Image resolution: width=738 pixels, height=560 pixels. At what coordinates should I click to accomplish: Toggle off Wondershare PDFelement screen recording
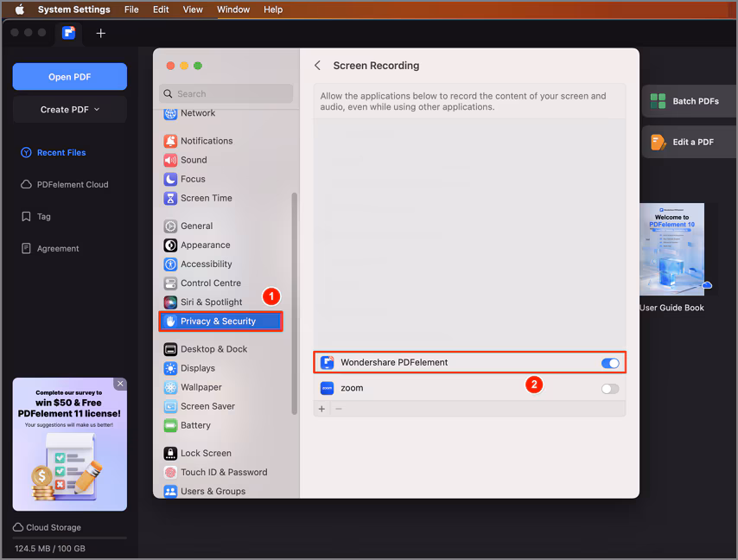pyautogui.click(x=610, y=363)
